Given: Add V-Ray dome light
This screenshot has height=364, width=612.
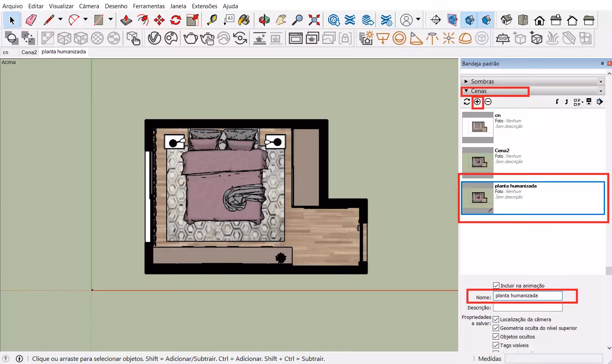Looking at the screenshot, I should coord(465,38).
